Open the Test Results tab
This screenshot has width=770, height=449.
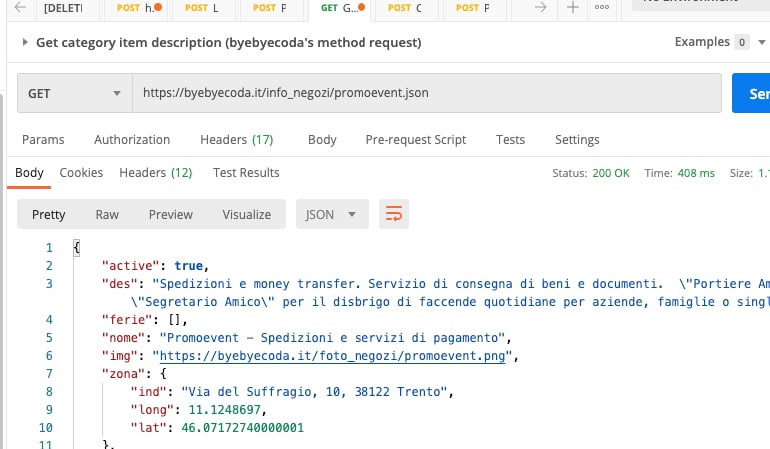click(x=246, y=173)
